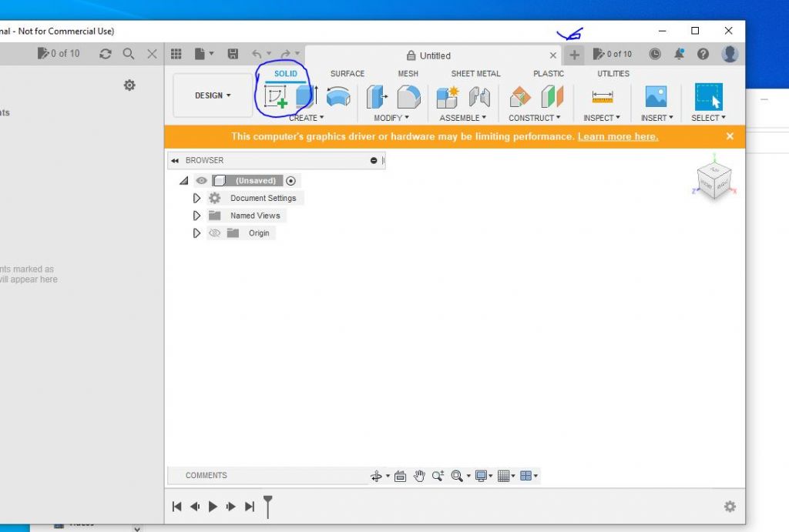The height and width of the screenshot is (532, 789).
Task: Close the data panel with X
Action: coord(152,54)
